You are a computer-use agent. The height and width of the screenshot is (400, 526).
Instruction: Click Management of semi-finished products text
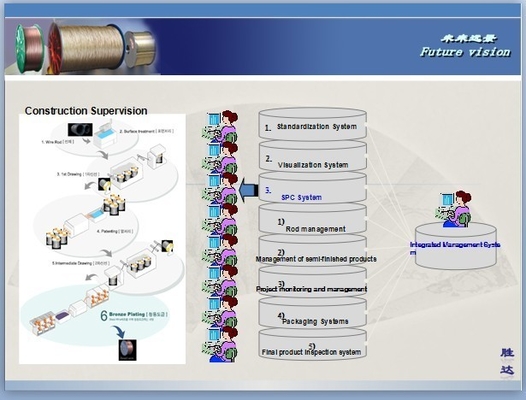coord(316,259)
